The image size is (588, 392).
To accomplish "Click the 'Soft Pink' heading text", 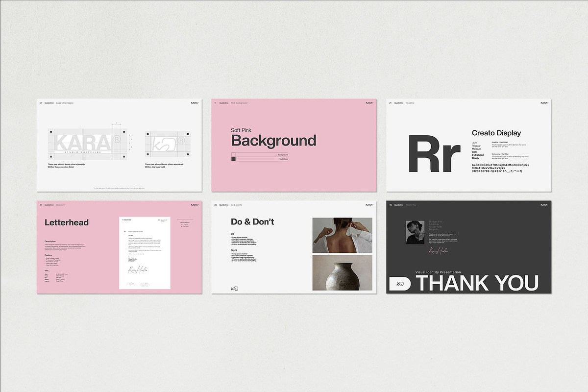I will 241,130.
